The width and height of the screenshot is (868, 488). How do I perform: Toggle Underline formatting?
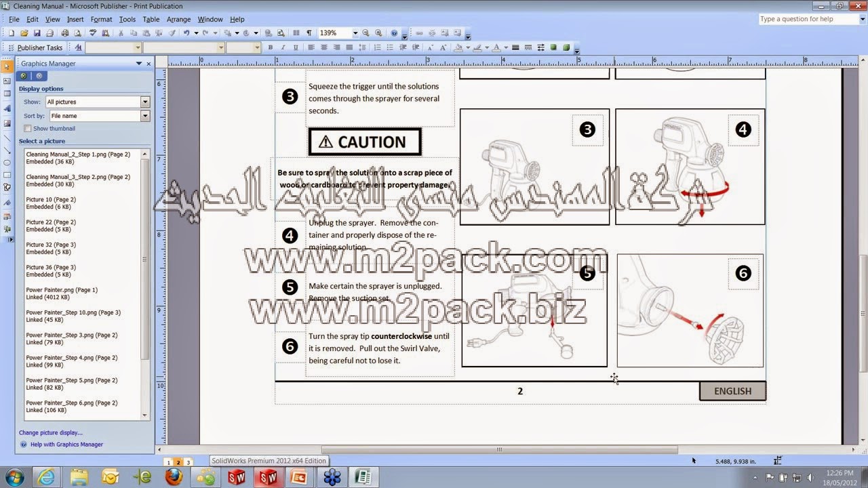point(294,47)
